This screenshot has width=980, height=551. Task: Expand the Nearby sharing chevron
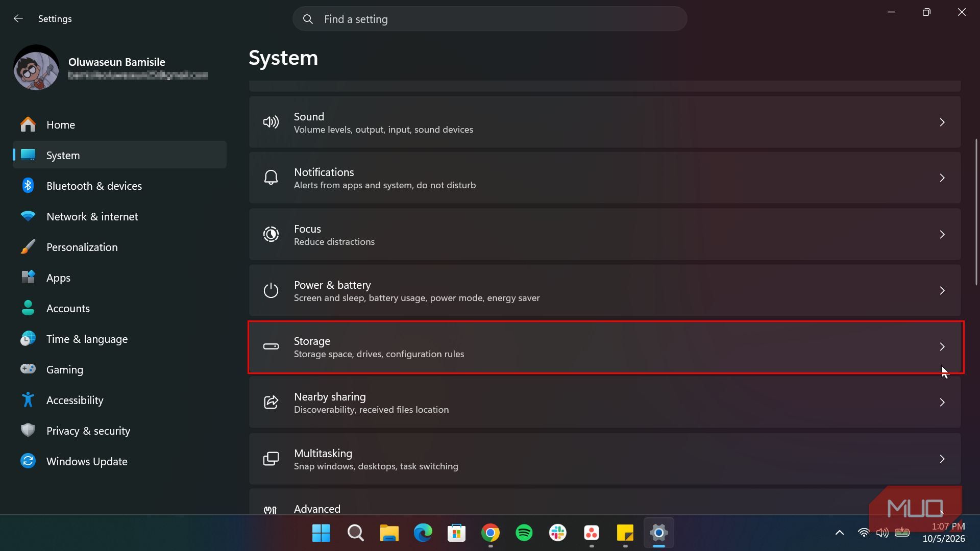click(942, 402)
